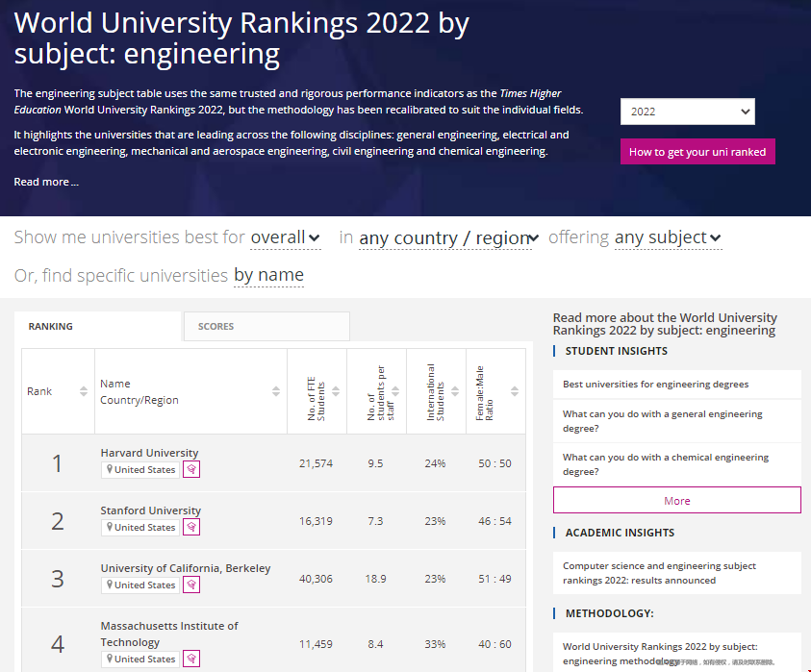Switch to the SCORES tab

[266, 326]
